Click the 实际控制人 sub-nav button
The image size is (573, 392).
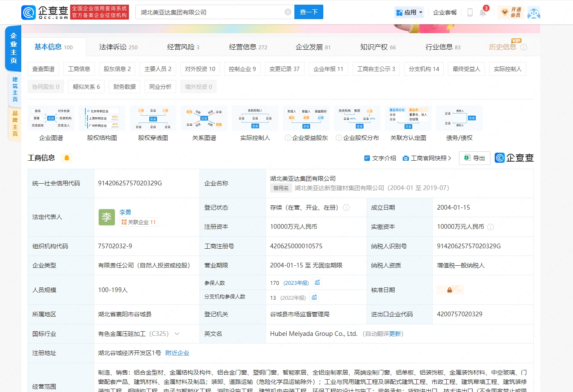(x=507, y=69)
